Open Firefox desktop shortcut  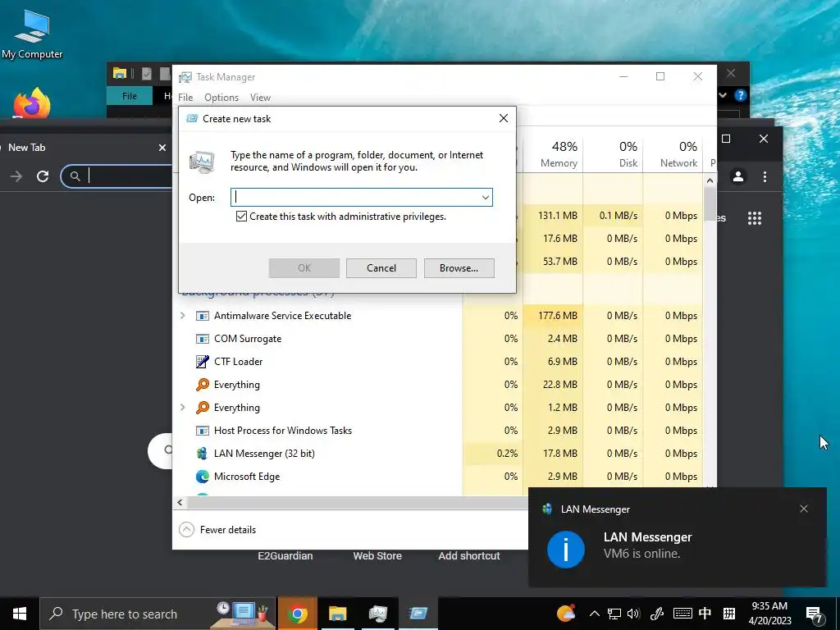click(32, 103)
